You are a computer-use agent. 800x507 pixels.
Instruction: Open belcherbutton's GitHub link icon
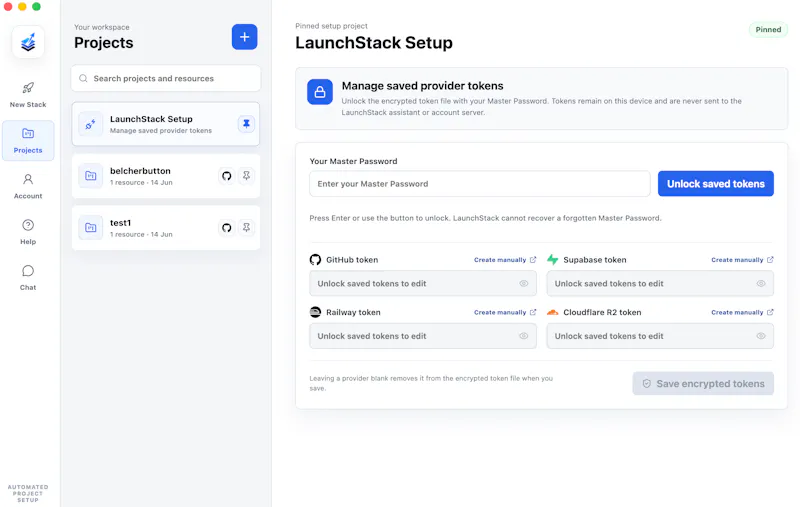(227, 176)
